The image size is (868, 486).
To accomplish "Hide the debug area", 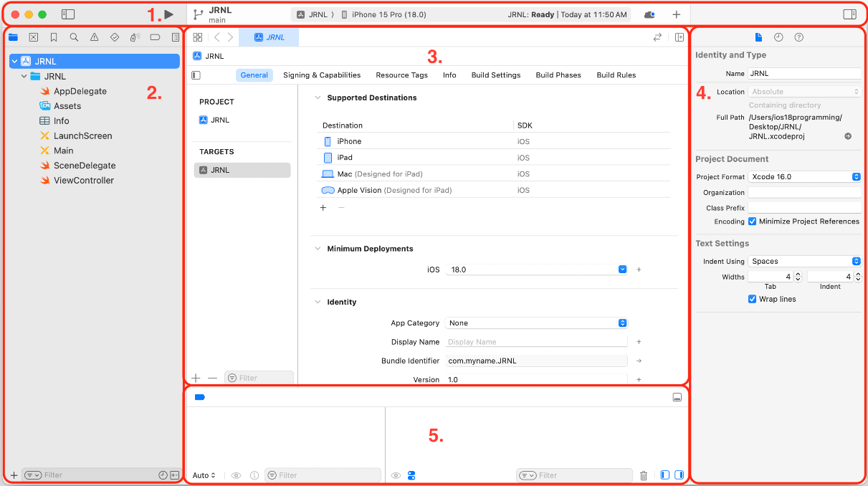I will point(677,397).
